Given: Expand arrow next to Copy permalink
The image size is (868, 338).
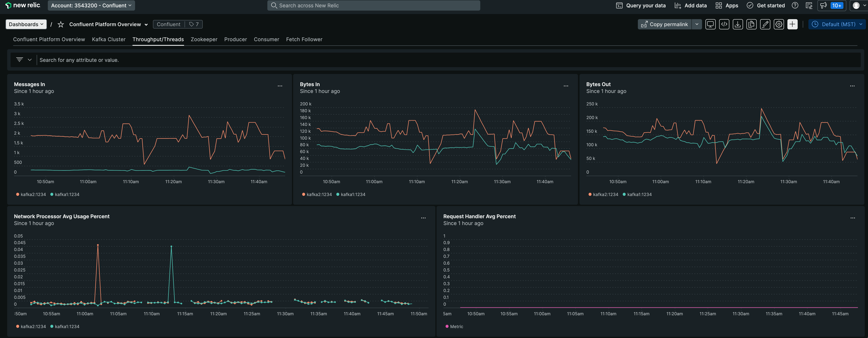Looking at the screenshot, I should pos(697,24).
